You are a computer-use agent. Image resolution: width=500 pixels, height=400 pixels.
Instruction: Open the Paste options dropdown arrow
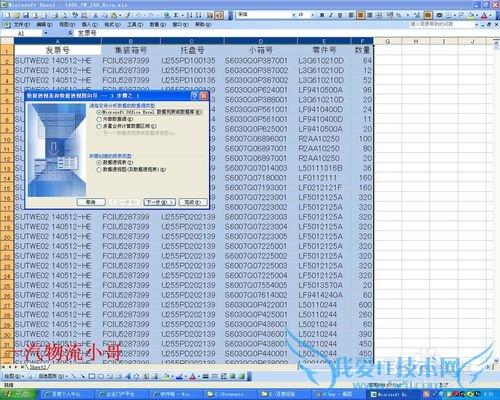tap(120, 15)
